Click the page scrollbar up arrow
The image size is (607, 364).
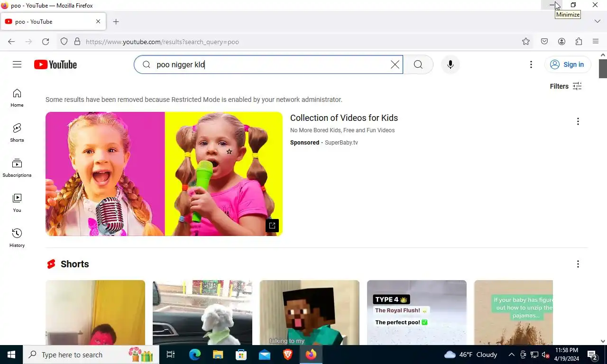click(603, 55)
